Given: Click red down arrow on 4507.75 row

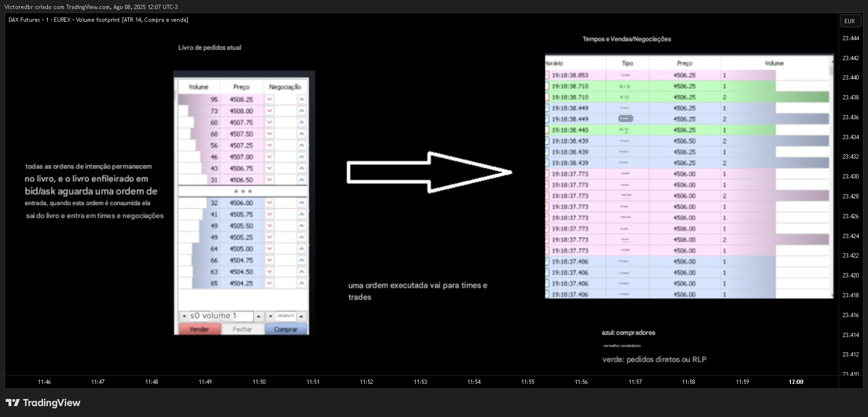Looking at the screenshot, I should click(270, 122).
